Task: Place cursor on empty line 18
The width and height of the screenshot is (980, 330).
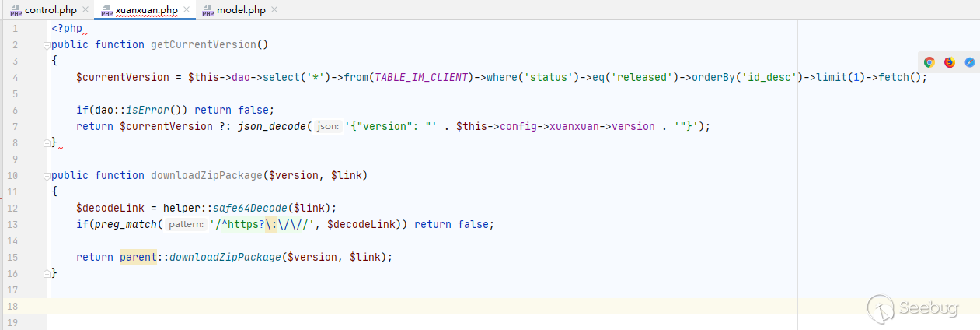Action: (x=389, y=306)
